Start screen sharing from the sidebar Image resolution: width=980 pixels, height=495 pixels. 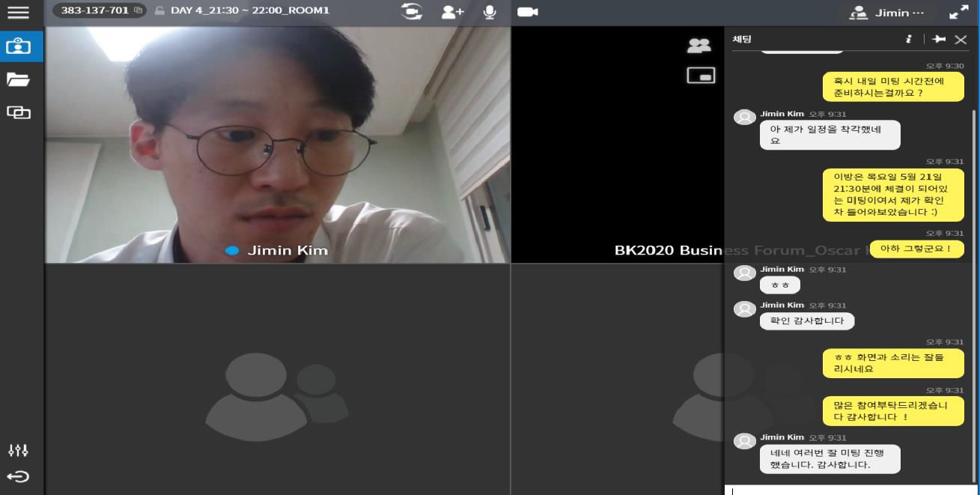[19, 112]
